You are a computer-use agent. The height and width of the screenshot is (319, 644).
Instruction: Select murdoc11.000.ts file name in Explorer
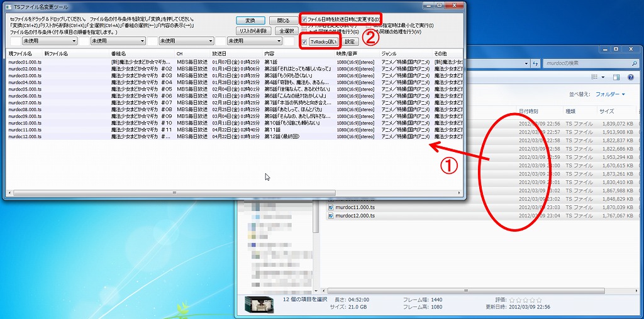tap(355, 207)
